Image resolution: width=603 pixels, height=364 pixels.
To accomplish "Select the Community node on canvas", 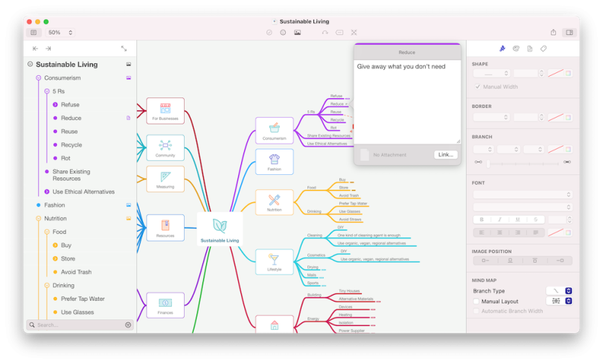I will click(x=165, y=147).
